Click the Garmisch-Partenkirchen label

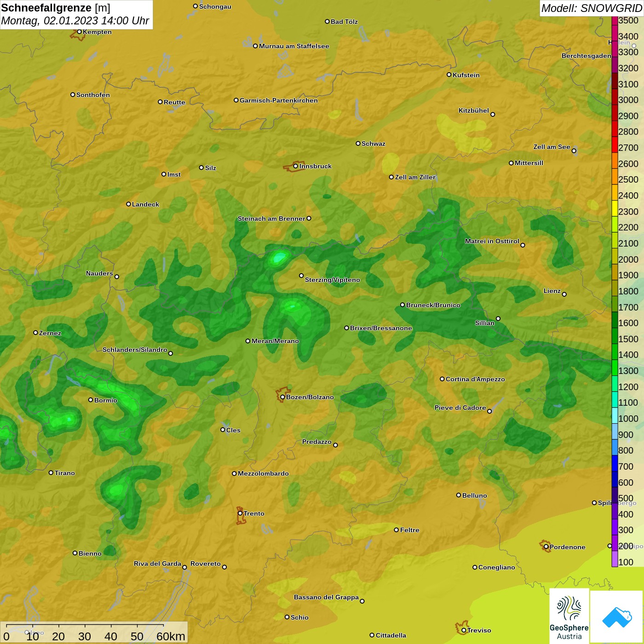pyautogui.click(x=278, y=100)
